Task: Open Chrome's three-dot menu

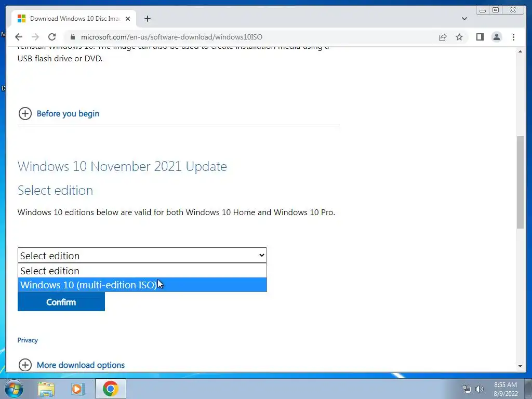Action: tap(513, 37)
